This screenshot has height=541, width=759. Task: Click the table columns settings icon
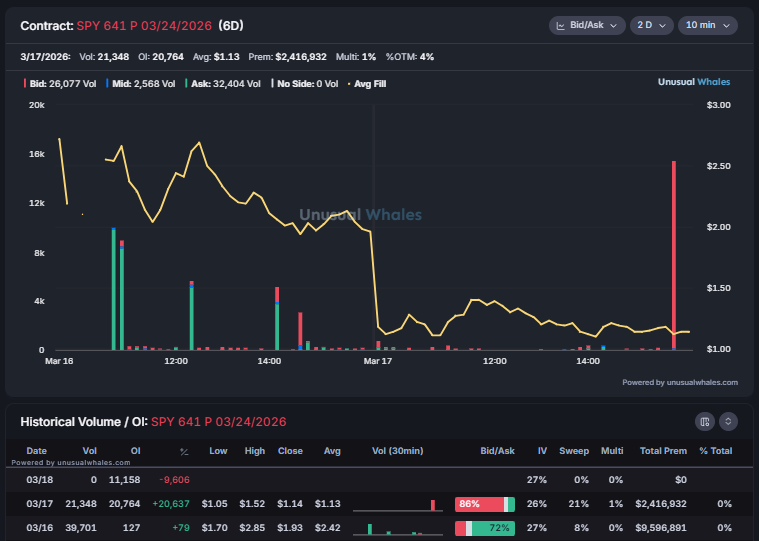(x=705, y=421)
